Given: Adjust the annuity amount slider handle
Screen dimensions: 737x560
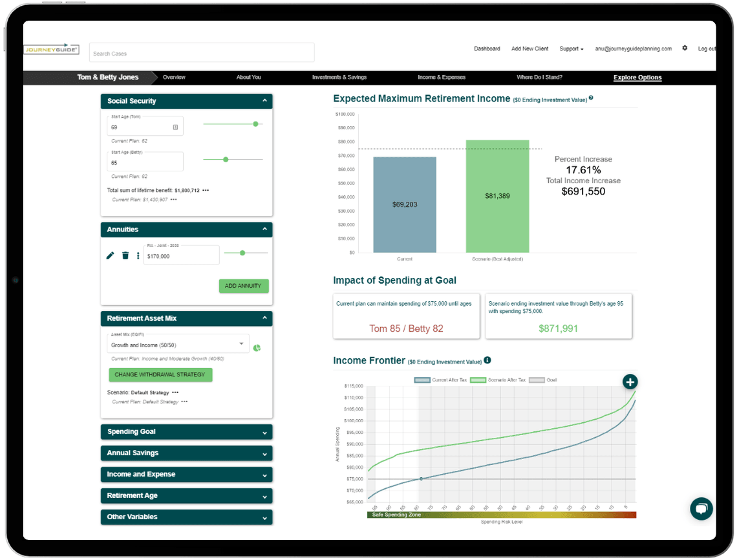Looking at the screenshot, I should point(242,253).
